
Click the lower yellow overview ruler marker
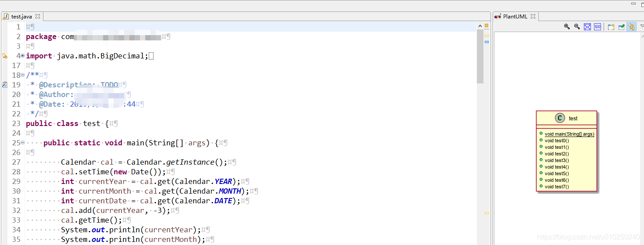point(487,213)
